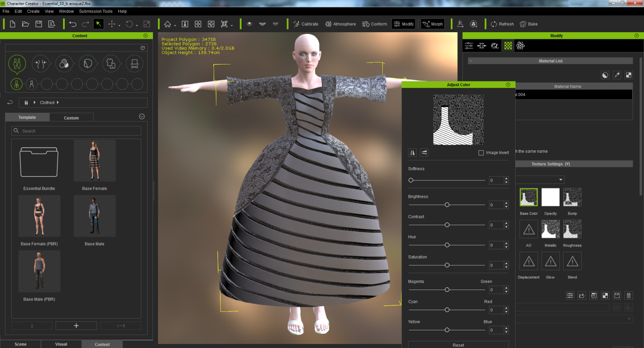
Task: Select the Metallic texture channel
Action: click(551, 229)
